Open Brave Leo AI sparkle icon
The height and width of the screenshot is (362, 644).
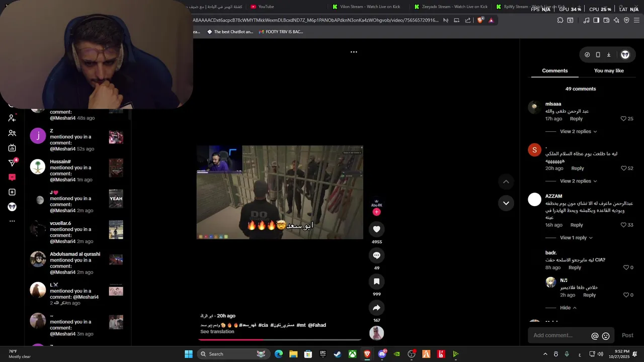click(616, 20)
